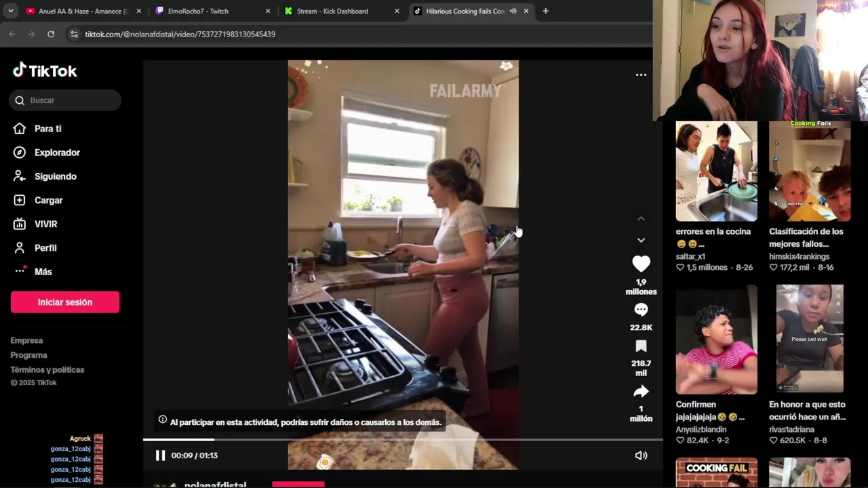Image resolution: width=868 pixels, height=488 pixels.
Task: Bookmark the video, 218.7 mil saves
Action: 641,346
